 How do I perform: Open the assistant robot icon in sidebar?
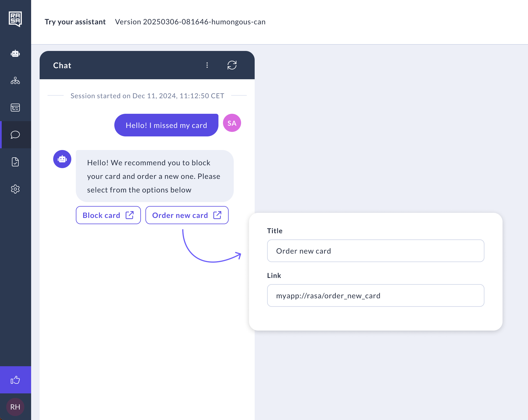[x=15, y=53]
